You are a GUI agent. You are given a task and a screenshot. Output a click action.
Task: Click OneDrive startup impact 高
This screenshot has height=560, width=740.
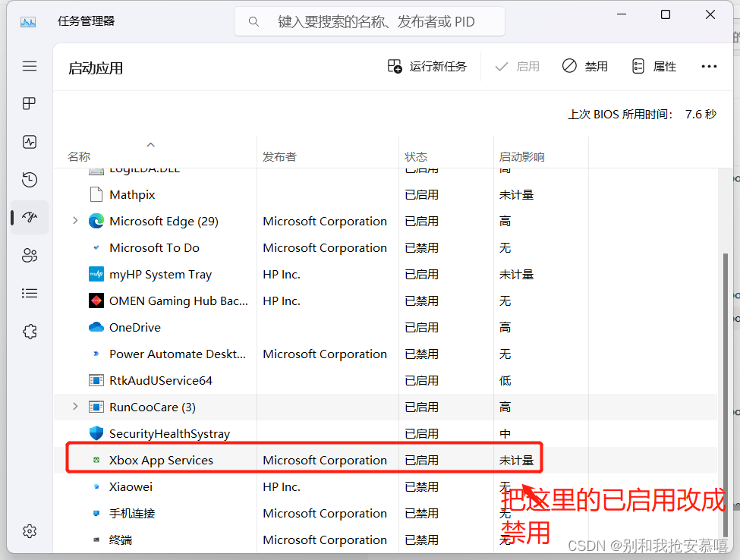point(505,327)
